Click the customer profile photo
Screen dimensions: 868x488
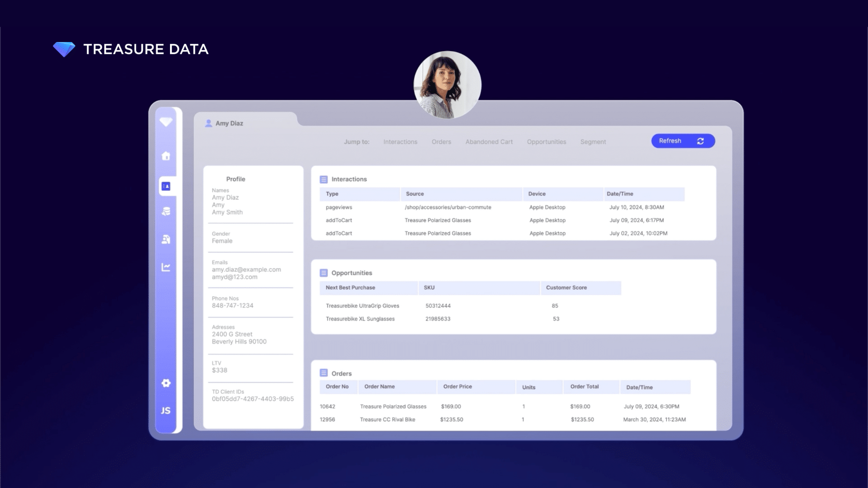(447, 85)
